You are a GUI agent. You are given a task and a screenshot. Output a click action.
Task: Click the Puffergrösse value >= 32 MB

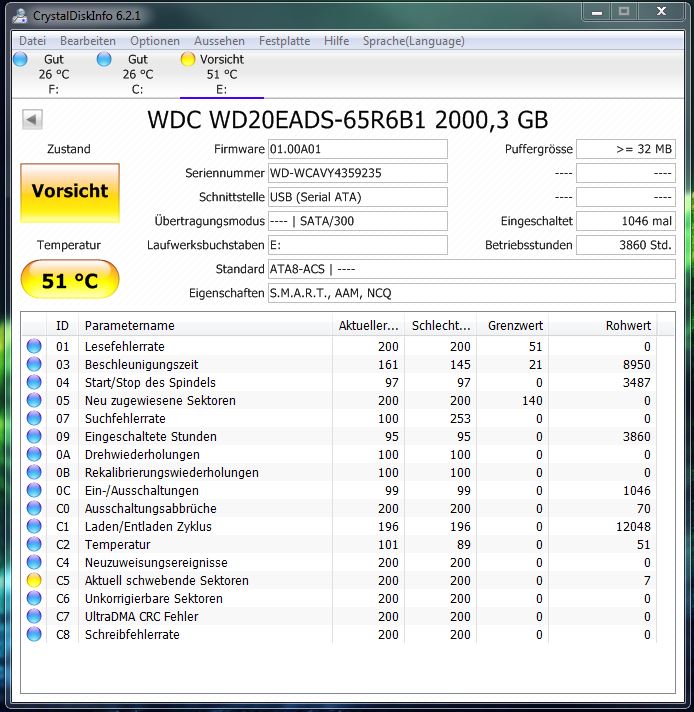point(626,149)
